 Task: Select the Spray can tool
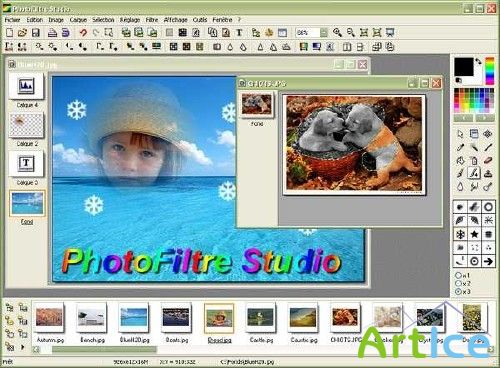[x=474, y=161]
